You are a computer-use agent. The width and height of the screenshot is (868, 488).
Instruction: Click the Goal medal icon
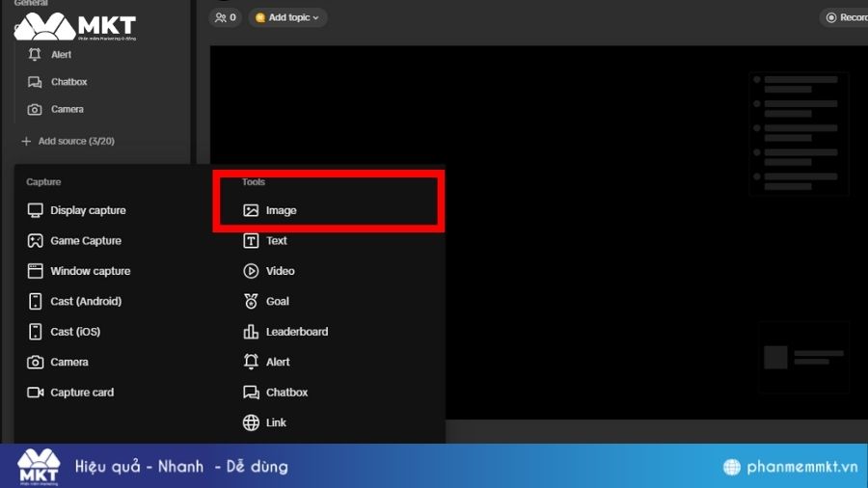(x=251, y=301)
